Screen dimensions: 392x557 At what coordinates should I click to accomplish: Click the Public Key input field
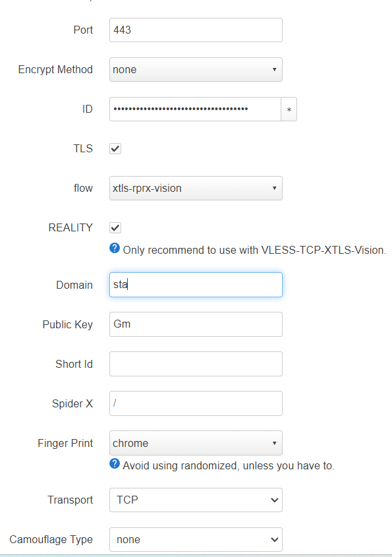click(x=196, y=324)
